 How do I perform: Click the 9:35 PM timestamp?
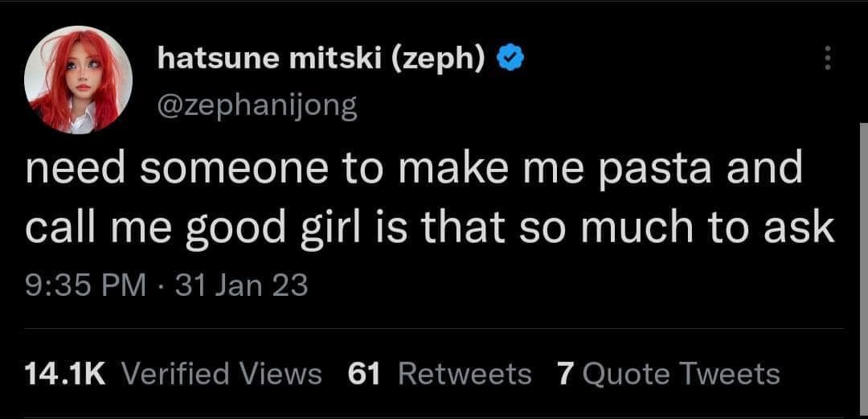85,285
